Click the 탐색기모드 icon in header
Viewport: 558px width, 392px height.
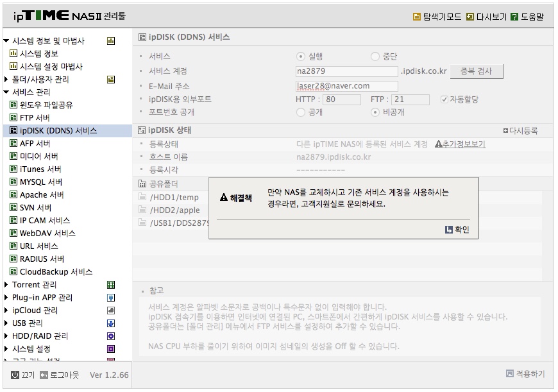[416, 17]
